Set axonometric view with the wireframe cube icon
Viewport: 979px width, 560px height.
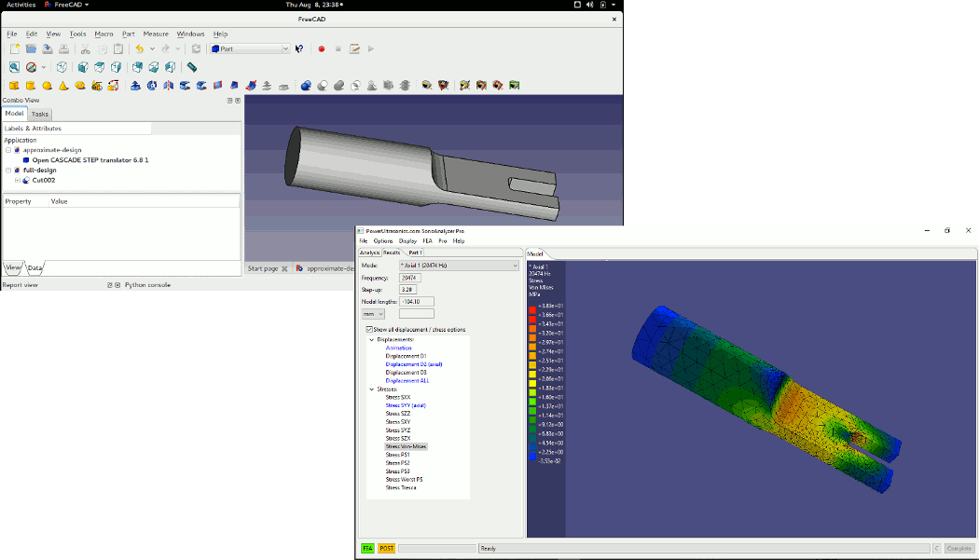click(x=62, y=67)
